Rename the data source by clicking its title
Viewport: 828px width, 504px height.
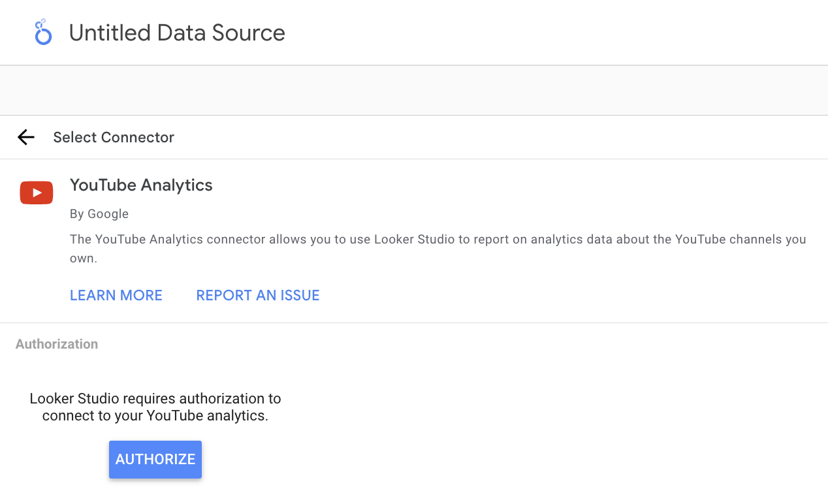point(176,32)
